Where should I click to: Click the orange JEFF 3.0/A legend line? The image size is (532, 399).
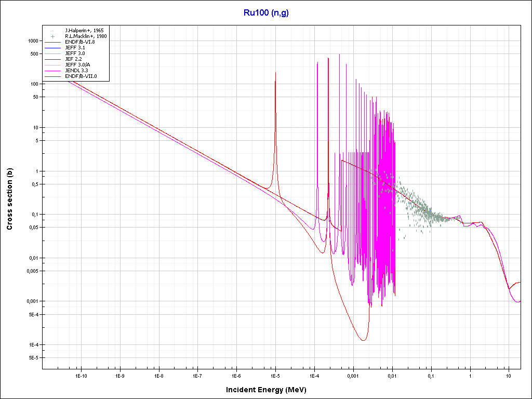[53, 65]
